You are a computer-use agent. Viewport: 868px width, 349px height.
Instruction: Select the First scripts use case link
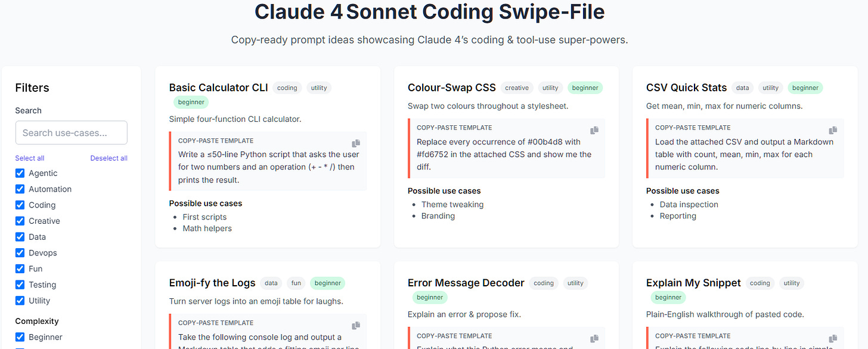coord(204,217)
